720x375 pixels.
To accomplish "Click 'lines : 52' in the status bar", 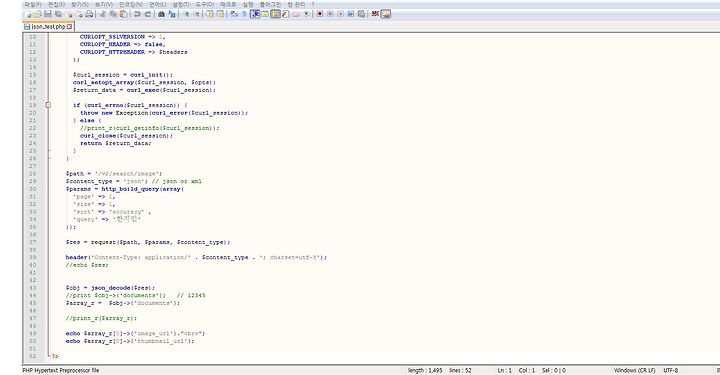I will tap(460, 370).
